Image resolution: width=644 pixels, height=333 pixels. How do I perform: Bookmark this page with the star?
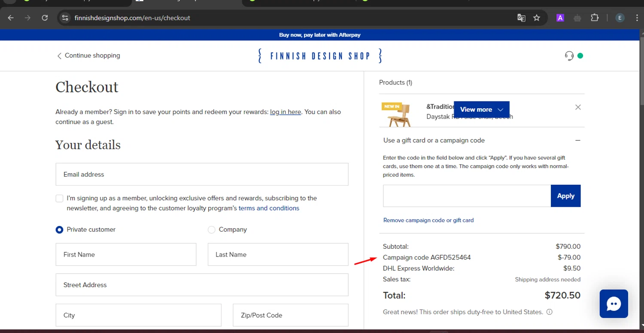pos(537,18)
